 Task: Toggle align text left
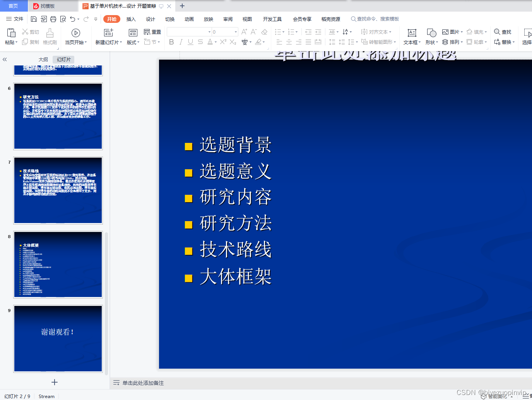pos(279,42)
